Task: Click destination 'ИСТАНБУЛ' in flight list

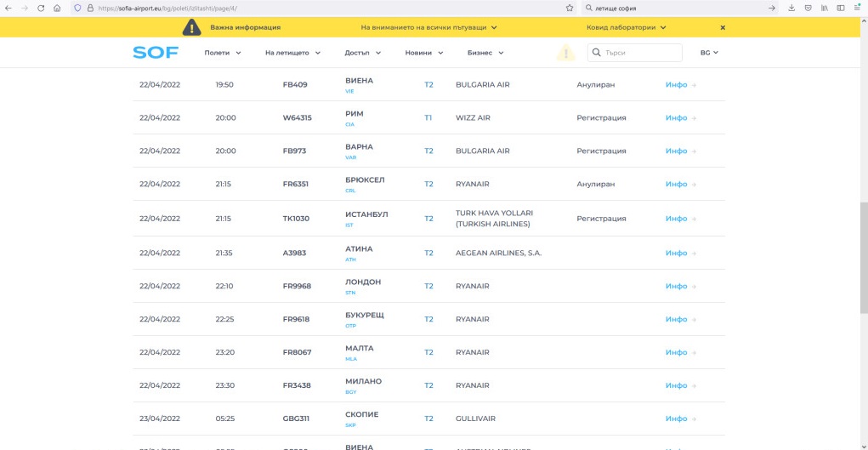Action: pyautogui.click(x=366, y=214)
